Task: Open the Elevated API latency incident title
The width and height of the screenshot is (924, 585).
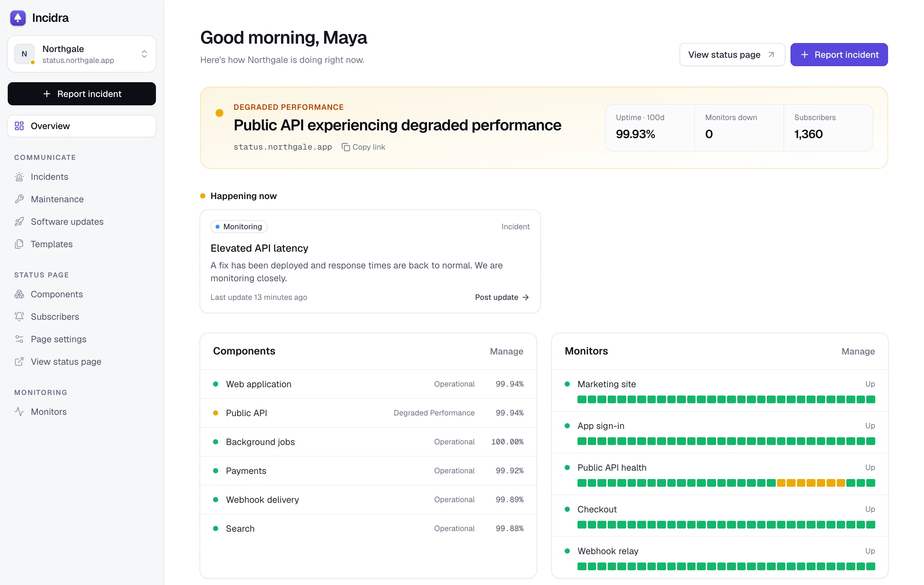Action: click(260, 248)
